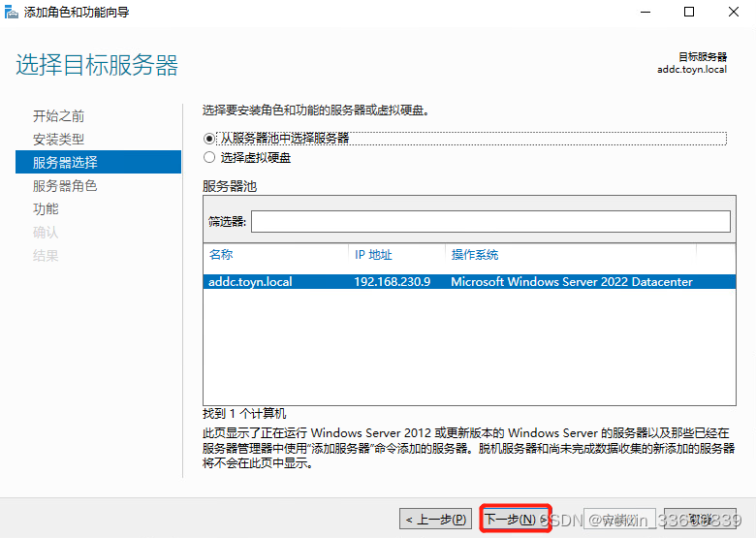
Task: Minimize the wizard window
Action: point(646,12)
